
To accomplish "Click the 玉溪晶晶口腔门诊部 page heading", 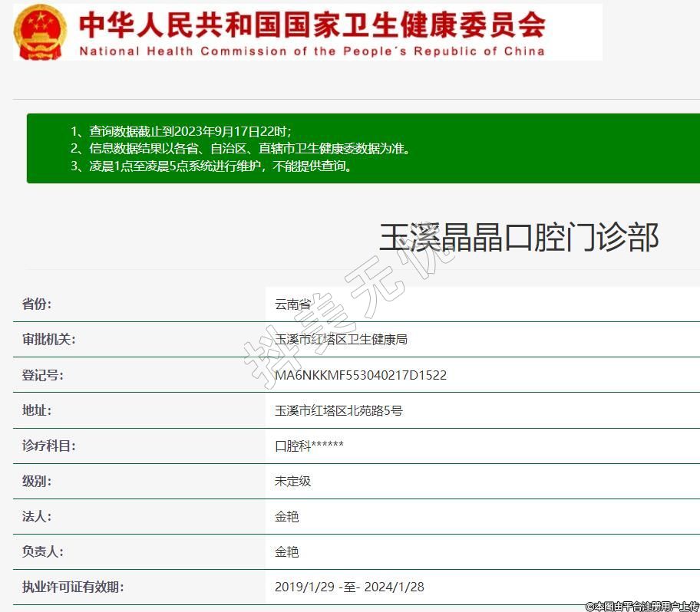I will tap(519, 237).
